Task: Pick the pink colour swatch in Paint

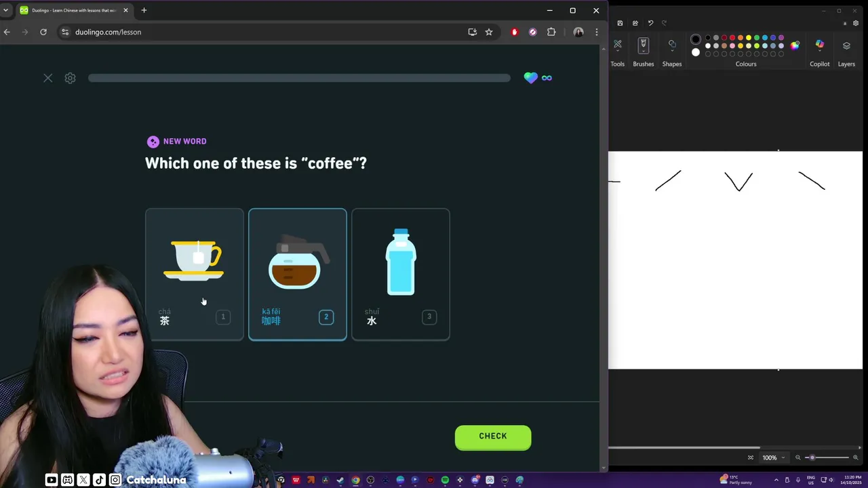Action: pyautogui.click(x=732, y=45)
